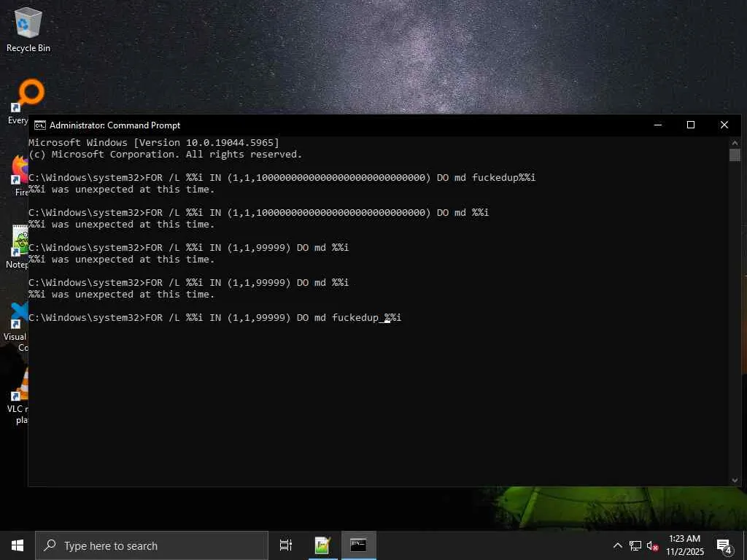The image size is (747, 560).
Task: Close the Administrator Command Prompt window
Action: tap(724, 125)
